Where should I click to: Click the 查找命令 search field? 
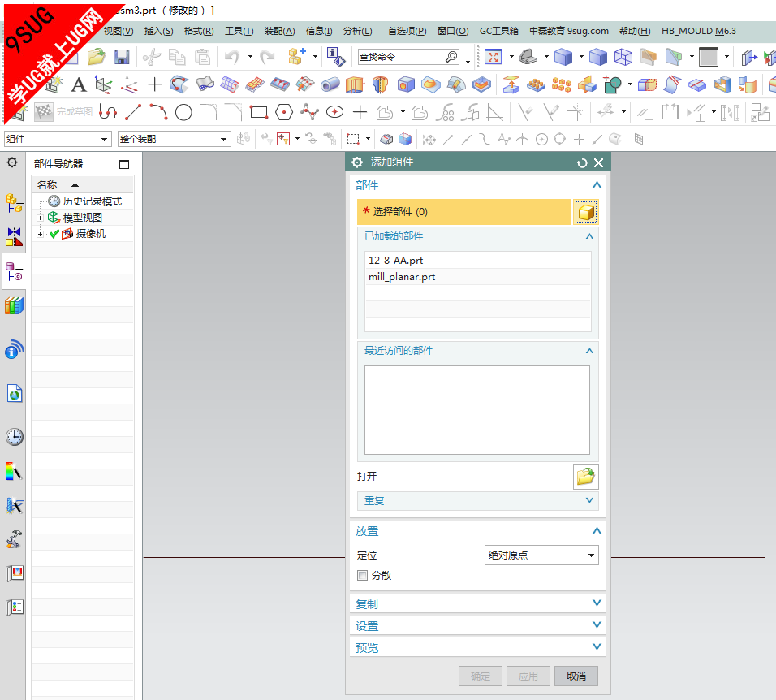click(402, 57)
